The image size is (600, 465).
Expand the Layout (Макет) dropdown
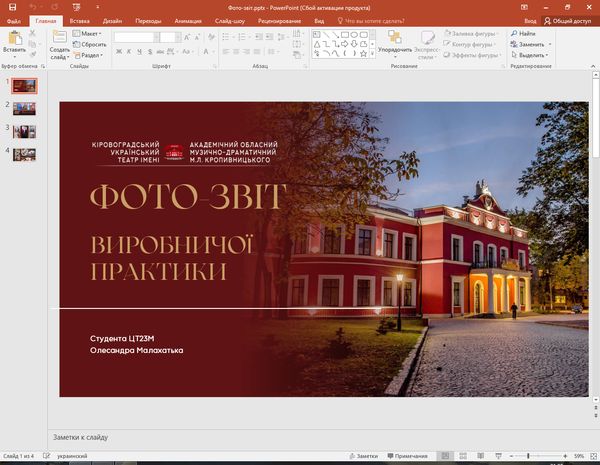pos(91,33)
